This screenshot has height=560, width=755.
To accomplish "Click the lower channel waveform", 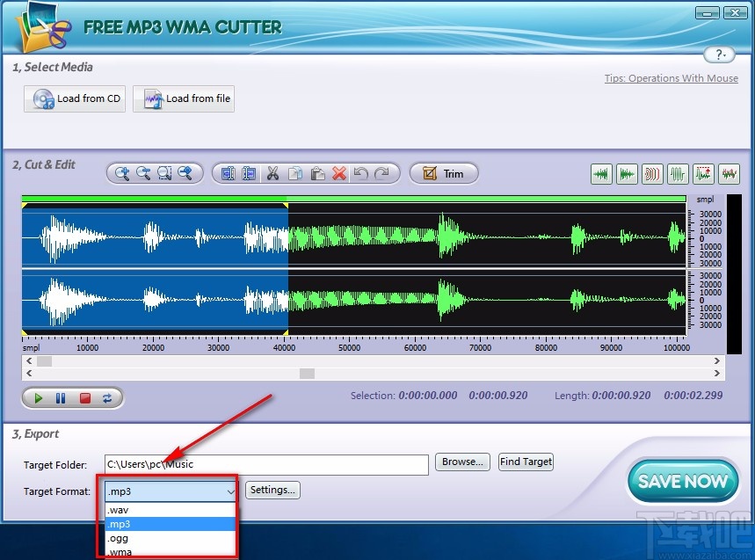I will 354,300.
